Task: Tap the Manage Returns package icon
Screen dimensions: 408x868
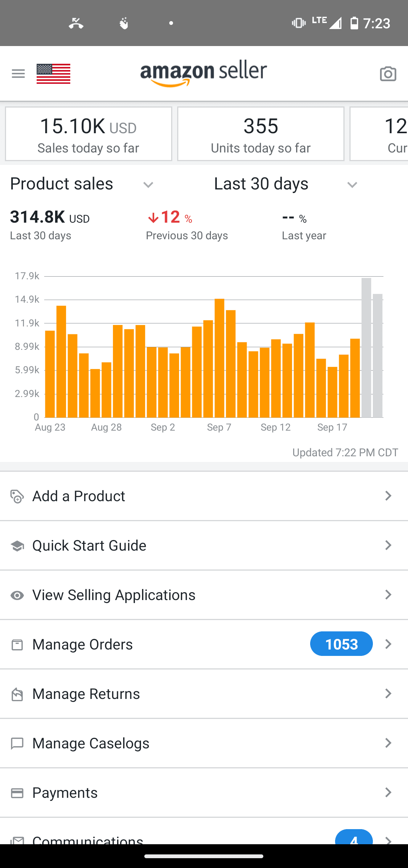Action: (x=17, y=694)
